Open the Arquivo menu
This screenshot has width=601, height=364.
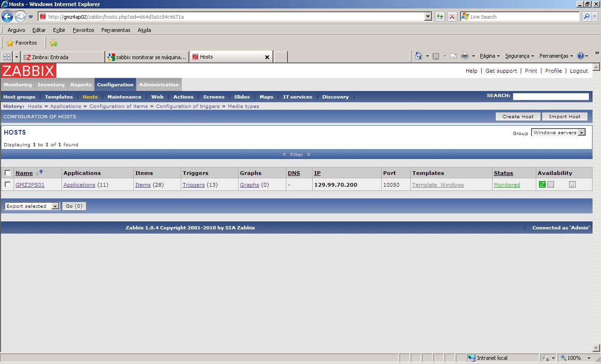pos(16,30)
